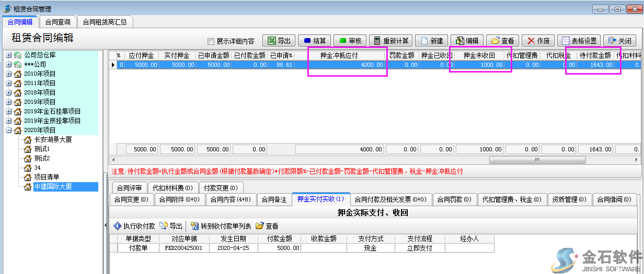The height and width of the screenshot is (274, 644).
Task: Click the 编辑 edit toolbar button
Action: point(467,41)
